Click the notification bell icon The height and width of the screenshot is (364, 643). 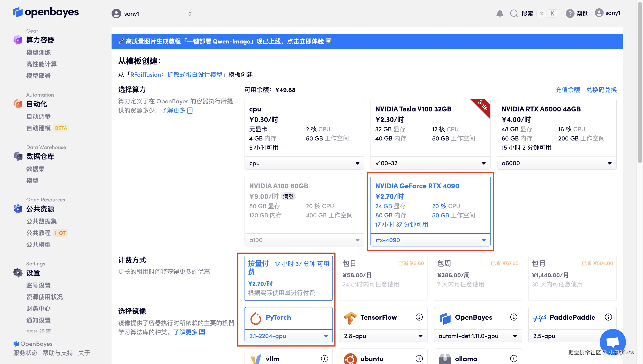tap(500, 14)
